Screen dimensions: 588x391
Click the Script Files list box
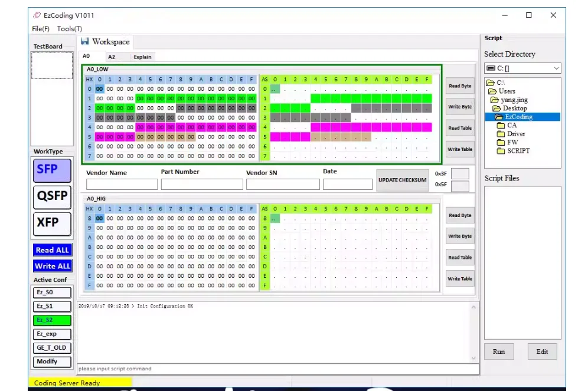[x=522, y=262]
